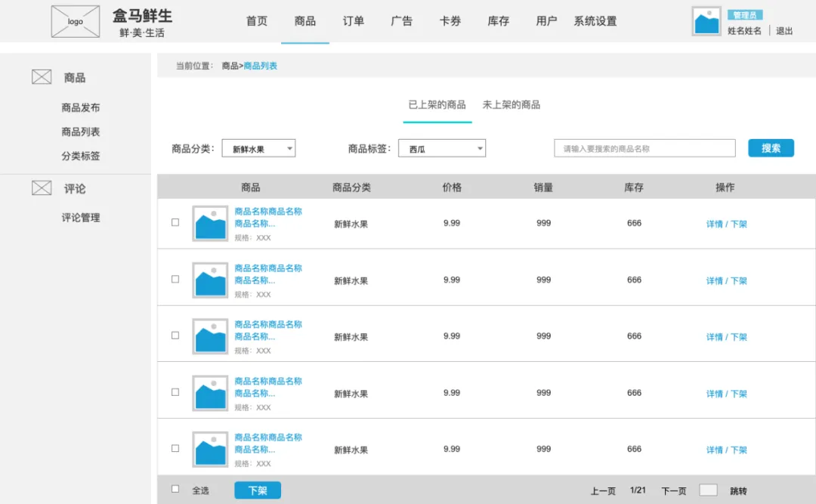The width and height of the screenshot is (816, 504).
Task: Click the envelope icon beside 评论 in sidebar
Action: [x=41, y=187]
